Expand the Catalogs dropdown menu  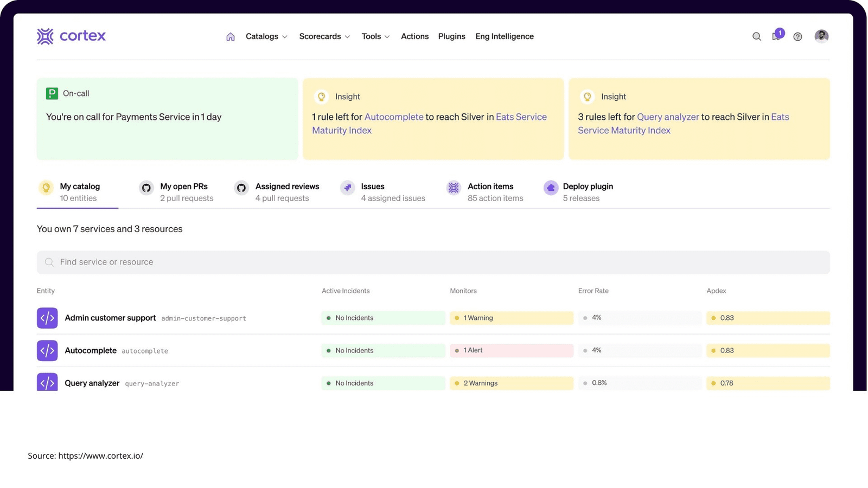click(266, 36)
